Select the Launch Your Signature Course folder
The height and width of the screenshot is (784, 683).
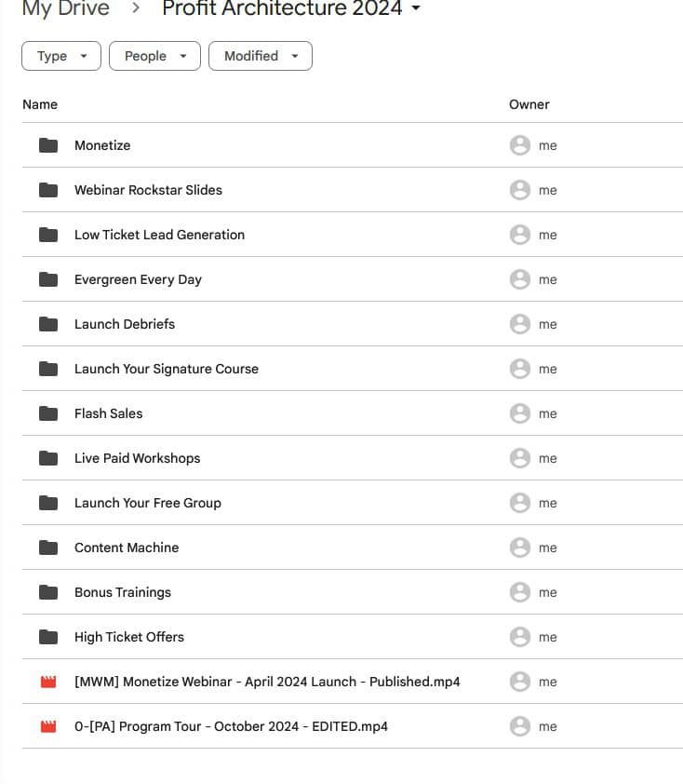(167, 369)
